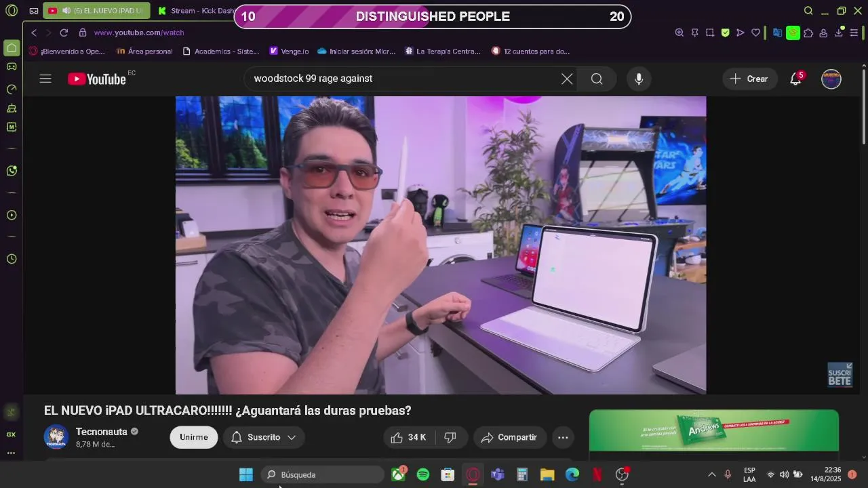Bookmark the page with the heart icon
Screen dimensions: 868x488
pyautogui.click(x=755, y=33)
